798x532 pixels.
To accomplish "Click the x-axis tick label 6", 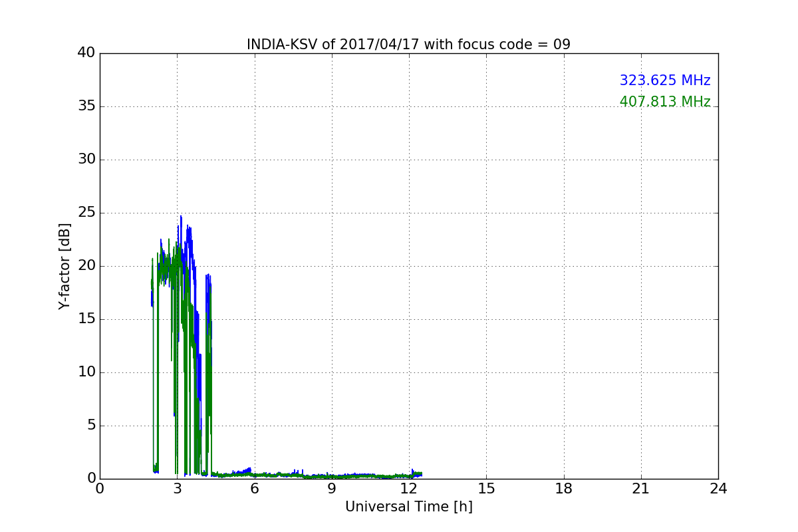I will [x=254, y=489].
